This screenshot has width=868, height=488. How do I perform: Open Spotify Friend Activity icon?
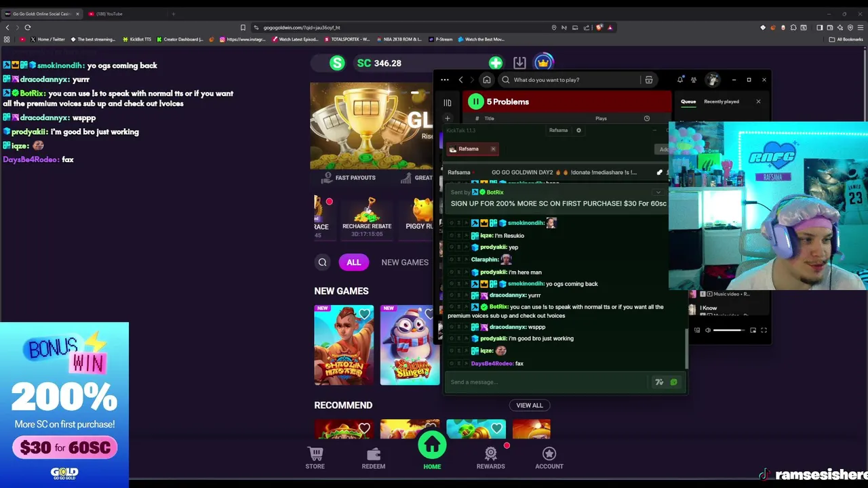[693, 80]
